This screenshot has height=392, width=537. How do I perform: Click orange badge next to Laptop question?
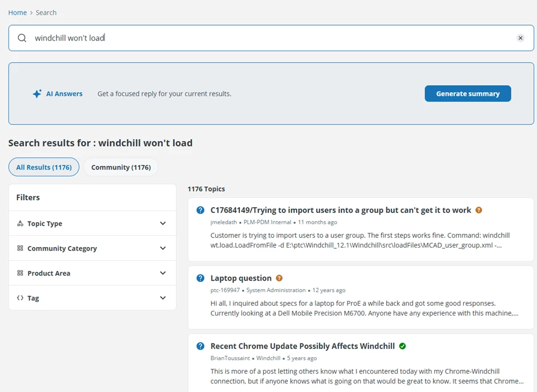pos(279,278)
